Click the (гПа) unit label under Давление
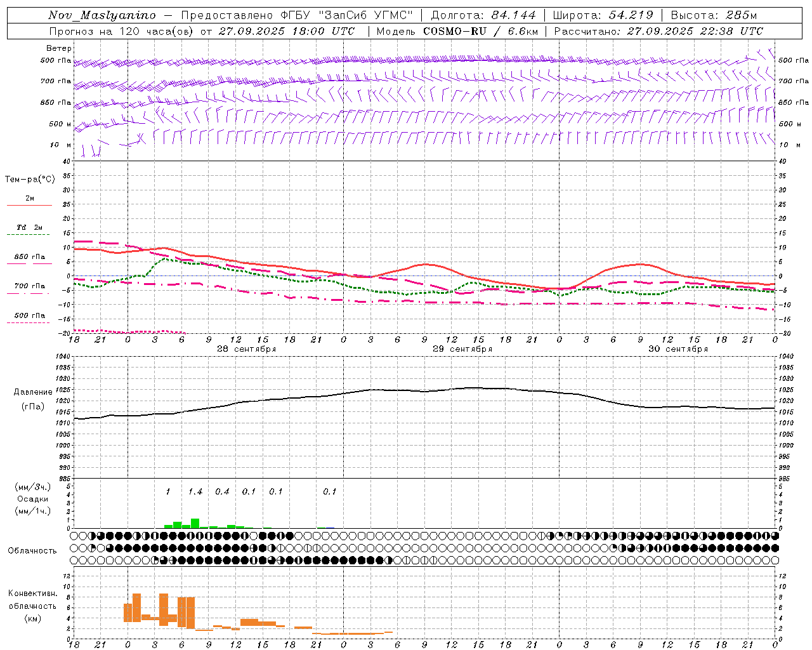This screenshot has width=812, height=650. pyautogui.click(x=33, y=406)
